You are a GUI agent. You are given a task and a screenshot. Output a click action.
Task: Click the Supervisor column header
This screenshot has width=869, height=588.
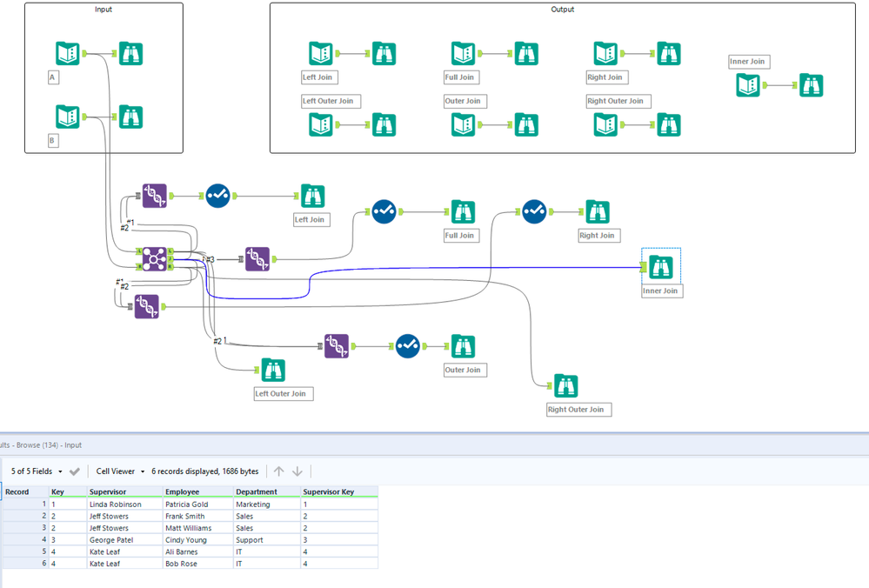click(108, 491)
